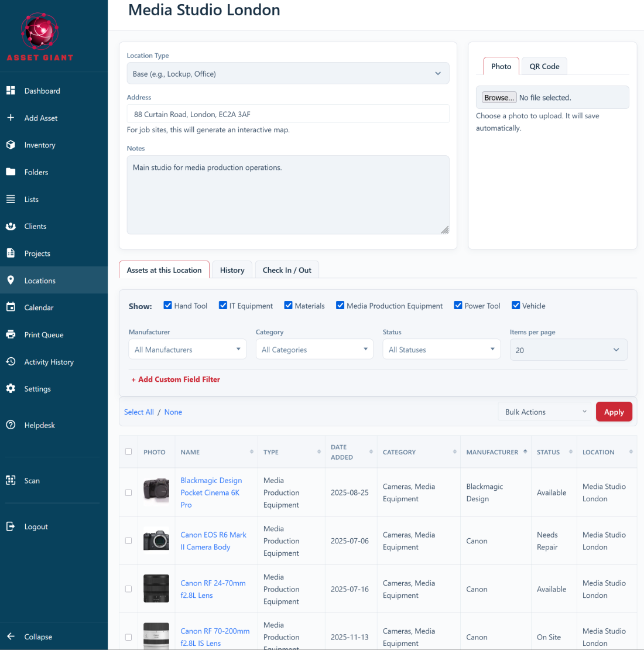Uncheck the IT Equipment filter
The width and height of the screenshot is (644, 650).
(223, 305)
